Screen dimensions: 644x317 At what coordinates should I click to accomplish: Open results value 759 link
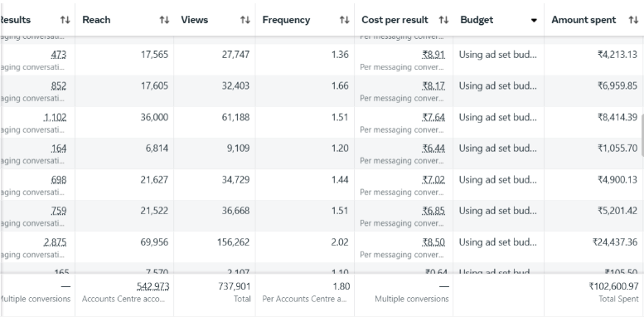(x=58, y=211)
